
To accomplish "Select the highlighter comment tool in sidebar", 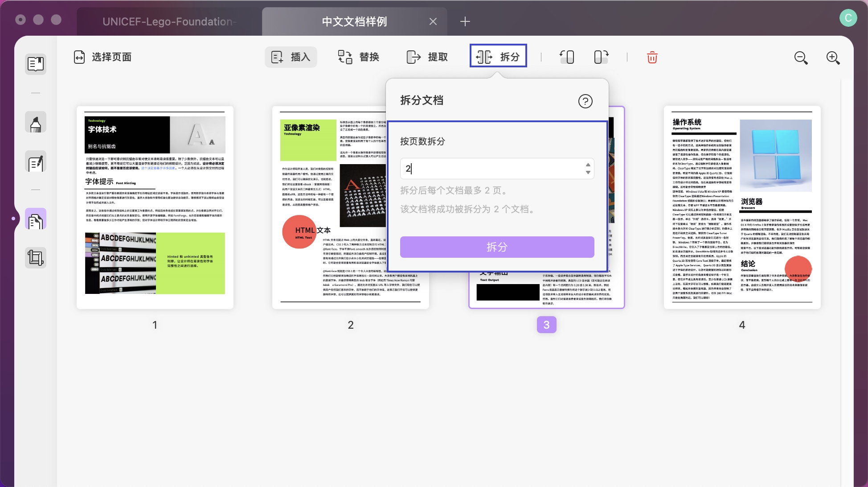I will click(x=36, y=122).
